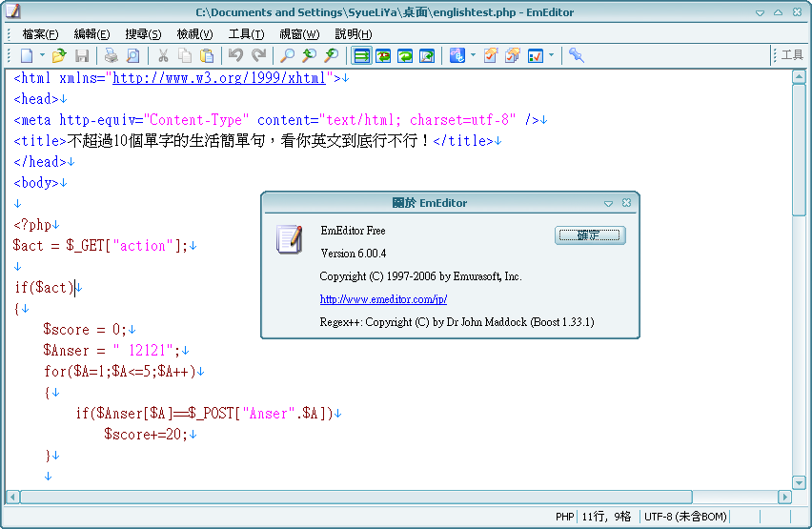The width and height of the screenshot is (812, 529).
Task: Toggle the No Wrap mode icon
Action: (361, 55)
